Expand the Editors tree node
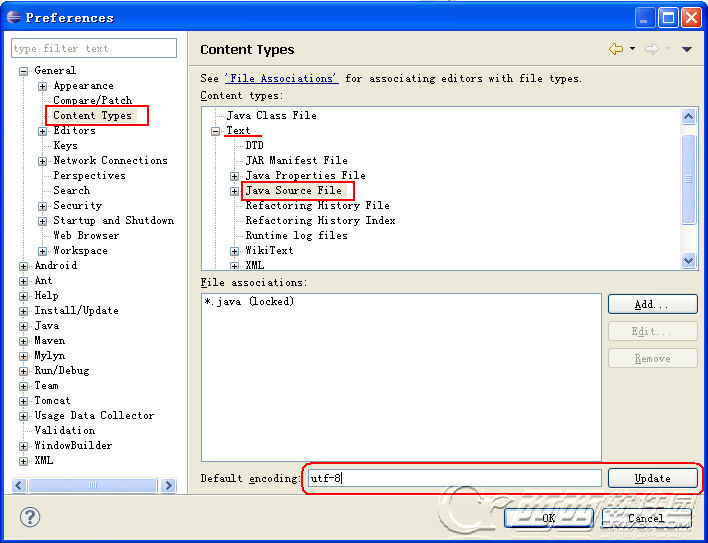Image resolution: width=708 pixels, height=543 pixels. click(43, 131)
